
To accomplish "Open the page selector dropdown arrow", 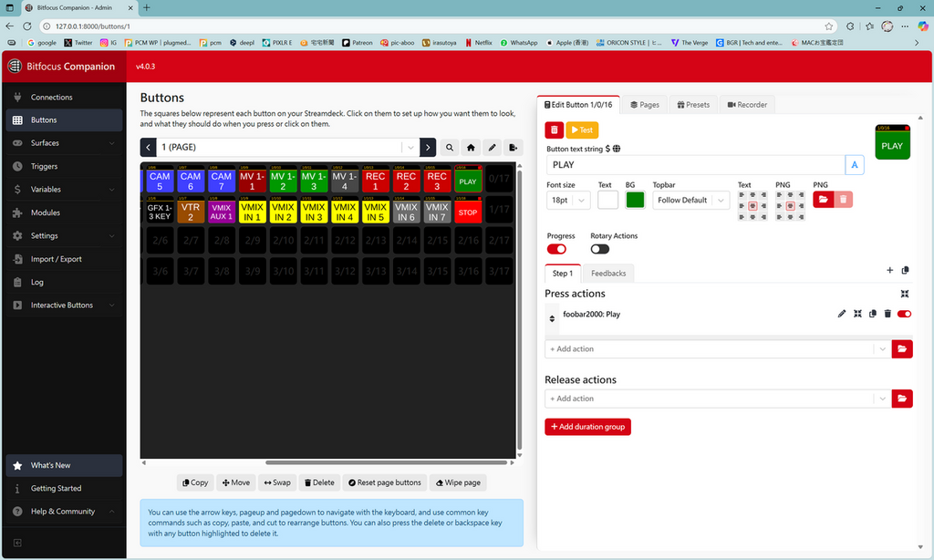I will click(x=410, y=147).
